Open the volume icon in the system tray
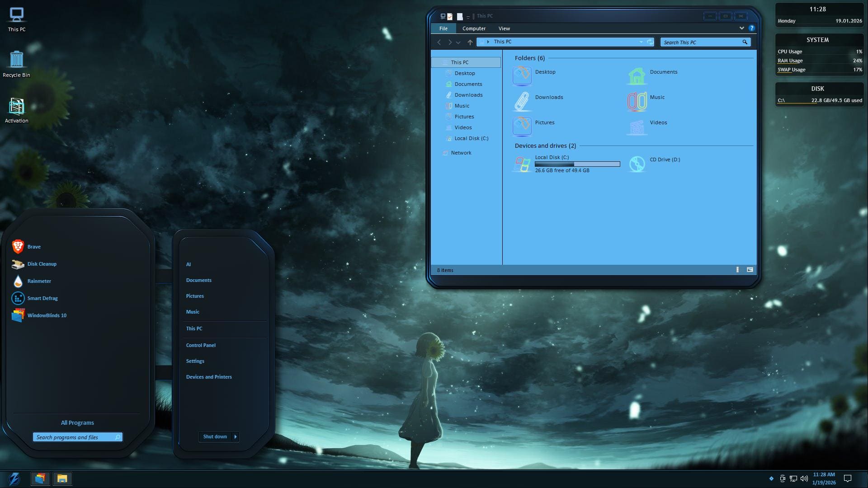Screen dimensions: 868x488 point(804,479)
